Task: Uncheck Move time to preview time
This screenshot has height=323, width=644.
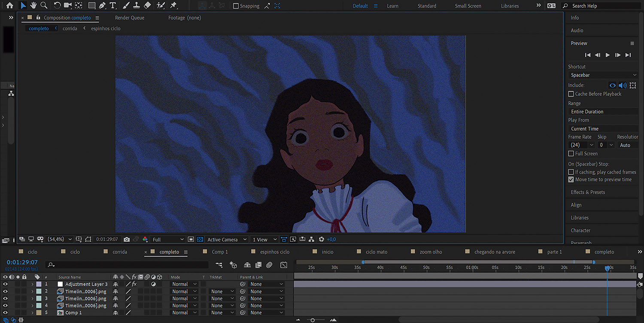Action: tap(571, 180)
